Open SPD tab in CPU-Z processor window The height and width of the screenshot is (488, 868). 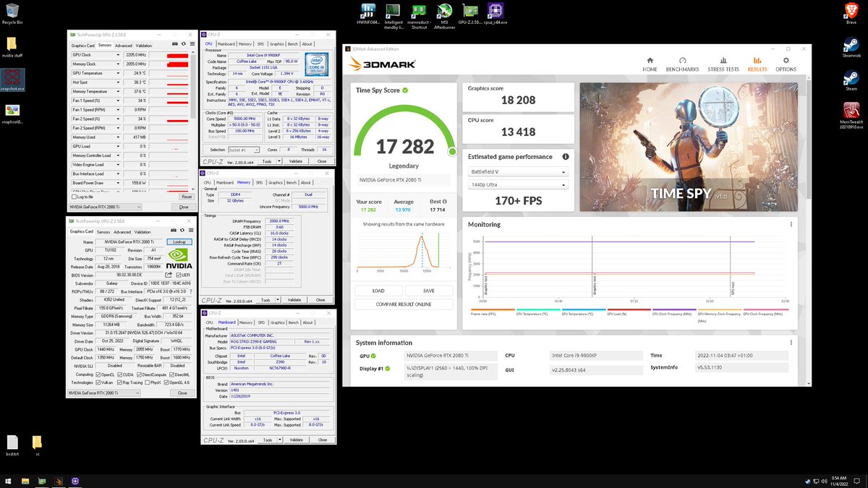click(260, 44)
